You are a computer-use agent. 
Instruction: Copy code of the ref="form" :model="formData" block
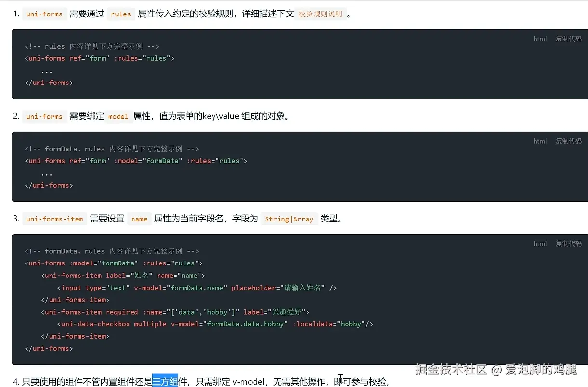(569, 141)
